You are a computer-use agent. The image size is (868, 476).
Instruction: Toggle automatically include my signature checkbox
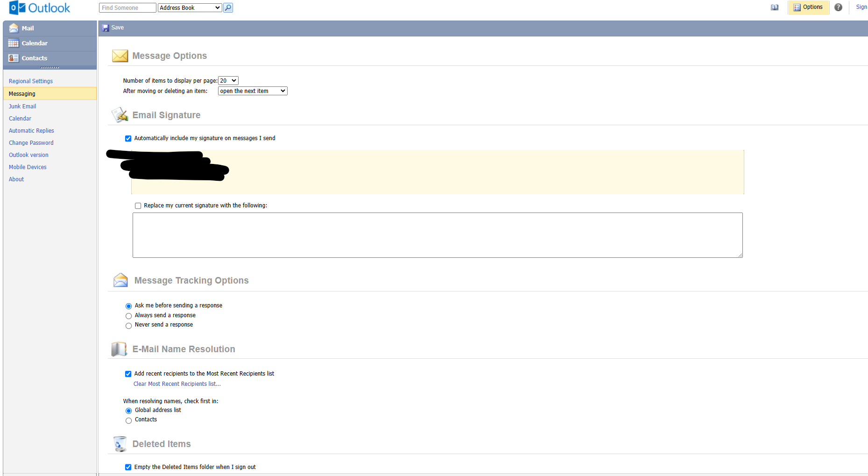pyautogui.click(x=128, y=138)
